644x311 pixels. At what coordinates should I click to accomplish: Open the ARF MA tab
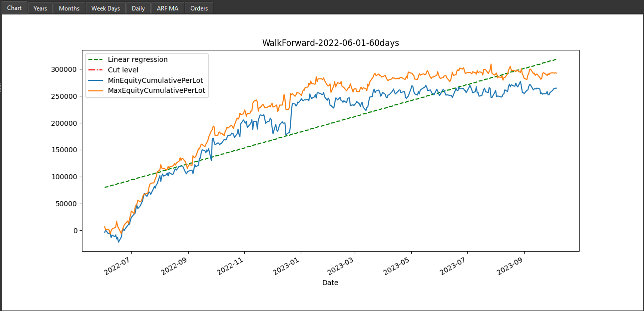pyautogui.click(x=168, y=8)
